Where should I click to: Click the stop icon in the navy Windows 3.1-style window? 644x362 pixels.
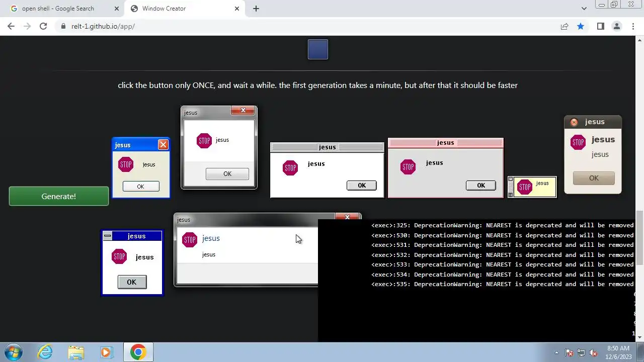click(x=119, y=256)
